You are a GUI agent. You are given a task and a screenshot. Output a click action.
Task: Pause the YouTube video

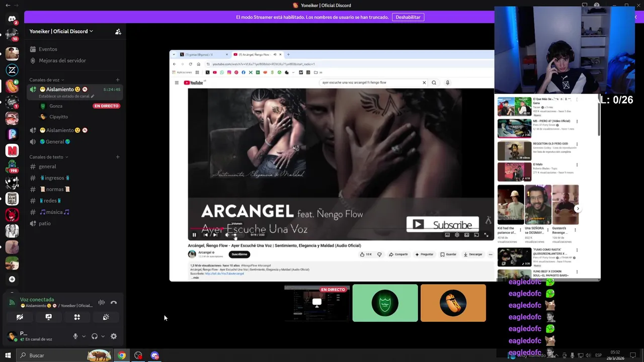point(194,235)
